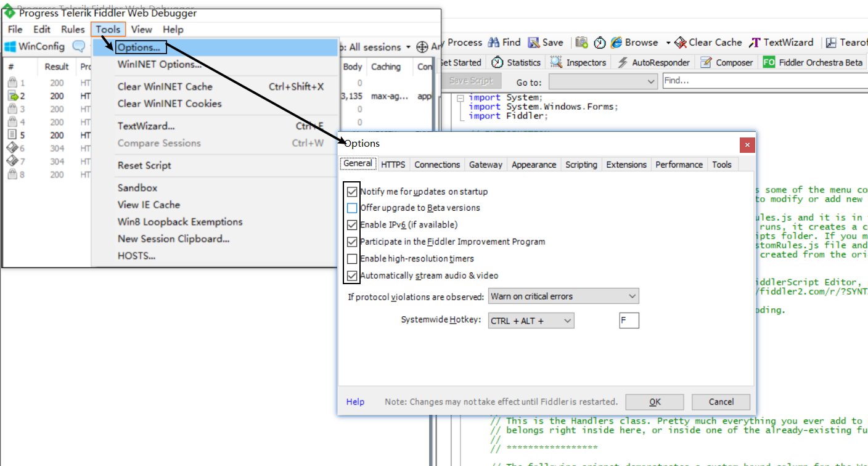Select session 6 cached diamond icon
868x466 pixels.
[12, 148]
